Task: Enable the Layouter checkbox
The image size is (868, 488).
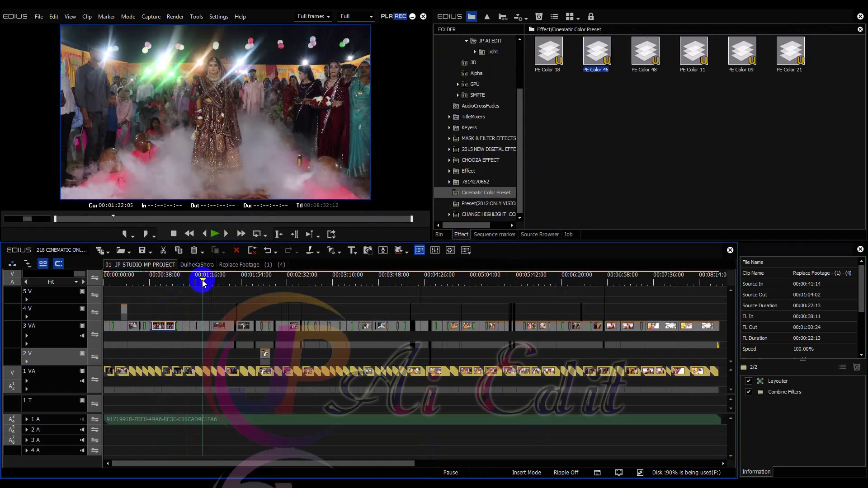Action: [748, 381]
